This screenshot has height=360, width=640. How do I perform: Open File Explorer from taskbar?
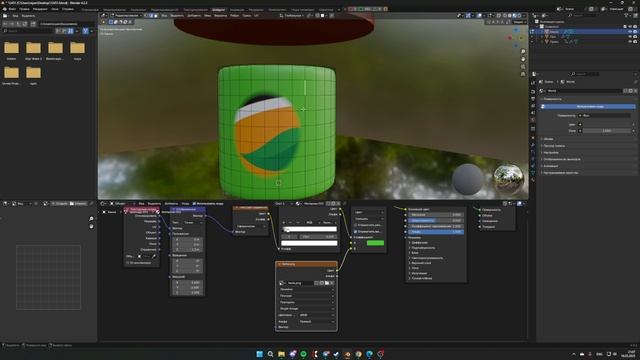[281, 354]
